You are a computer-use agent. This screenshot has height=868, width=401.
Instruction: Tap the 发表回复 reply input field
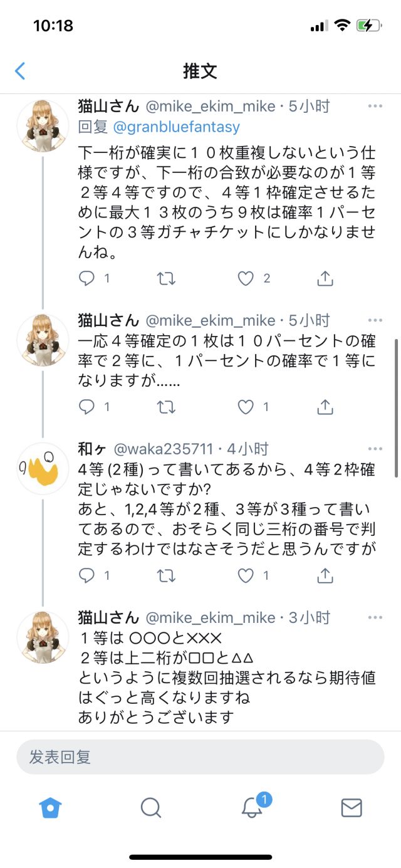(200, 757)
